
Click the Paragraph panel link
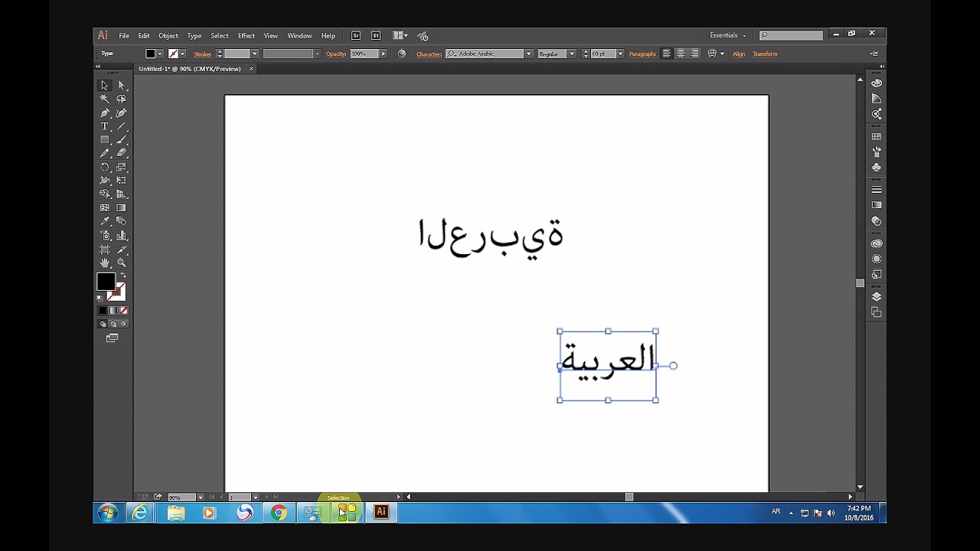pos(642,54)
